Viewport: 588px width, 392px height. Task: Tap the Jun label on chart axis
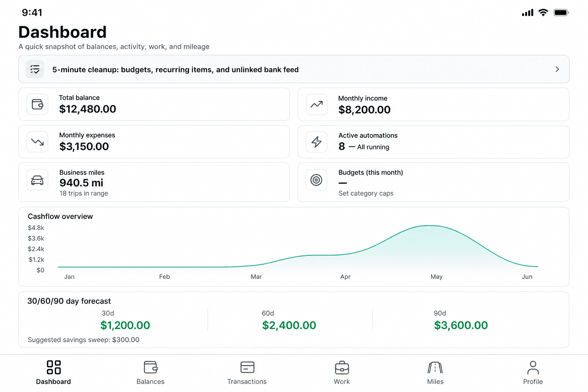(x=527, y=277)
